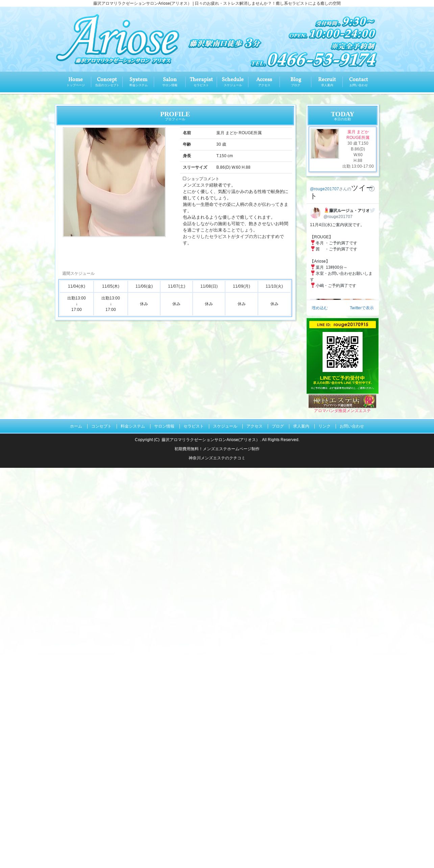This screenshot has width=434, height=868.
Task: Open the アロマパンダ推奨メンズエステ link
Action: point(342,411)
